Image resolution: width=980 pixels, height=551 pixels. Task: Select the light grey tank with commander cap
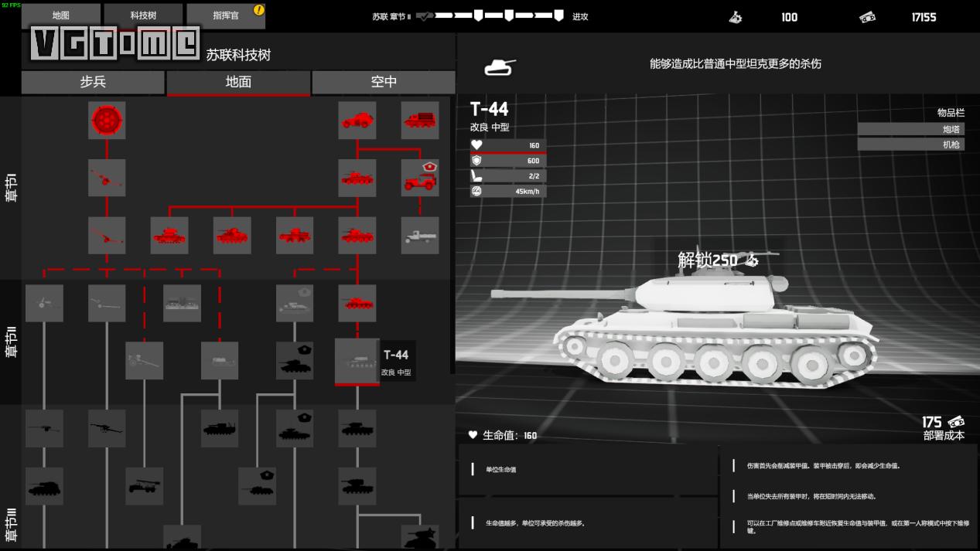tap(295, 303)
